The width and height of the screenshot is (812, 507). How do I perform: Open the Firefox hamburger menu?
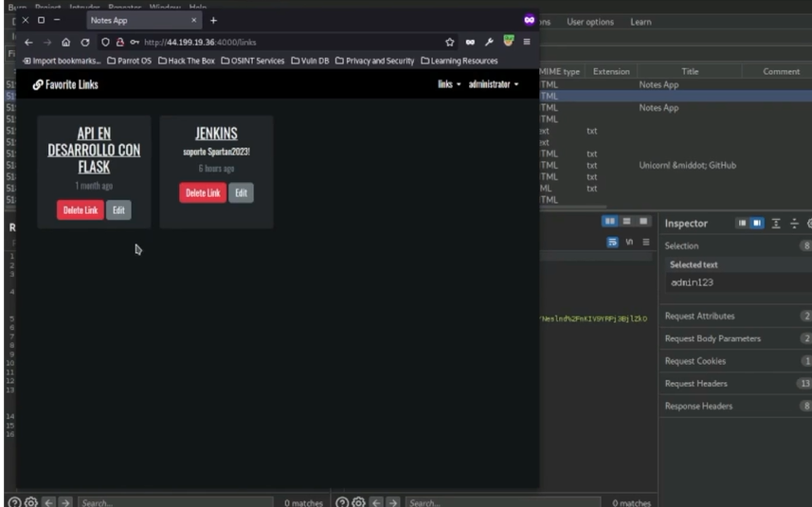pyautogui.click(x=527, y=42)
